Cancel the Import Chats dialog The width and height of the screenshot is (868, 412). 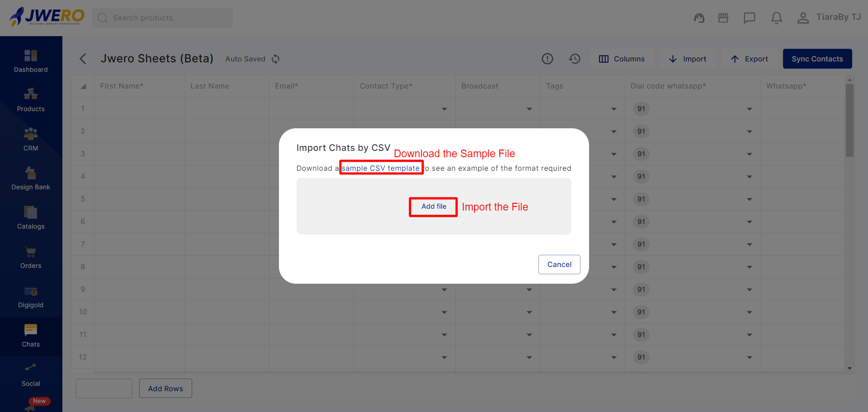(x=559, y=264)
